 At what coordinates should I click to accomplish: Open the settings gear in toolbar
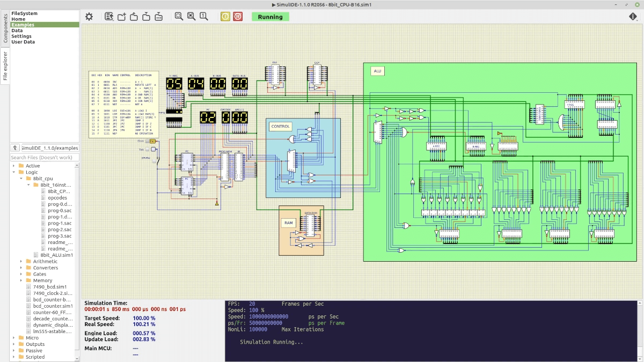(89, 17)
